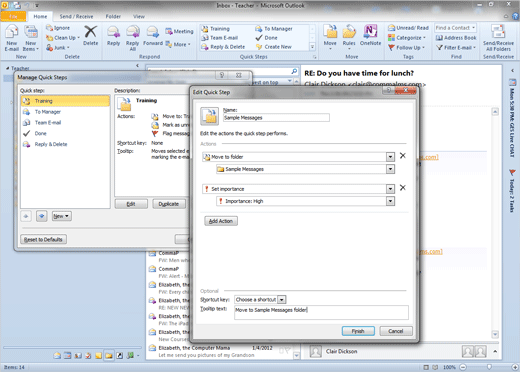Screen dimensions: 520x372
Task: Open the Clean Up menu in the ribbon
Action: pyautogui.click(x=63, y=38)
